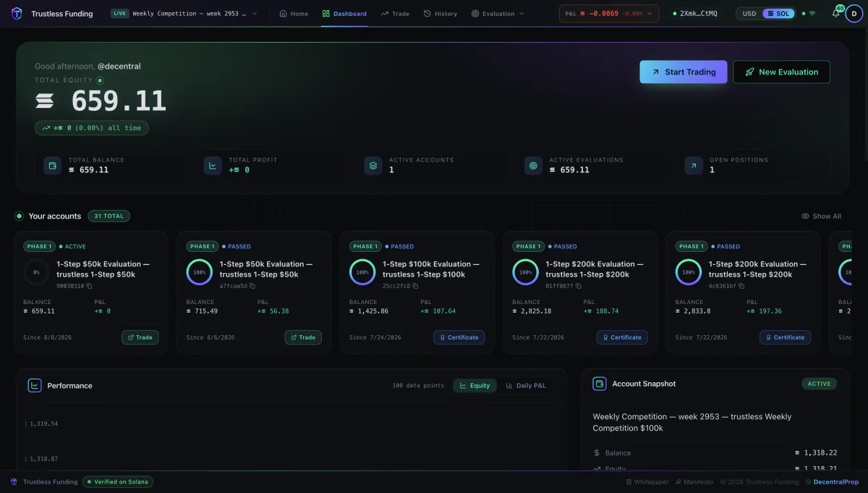Expand the P&L -0.0069 dropdown
This screenshot has width=868, height=493.
(609, 14)
